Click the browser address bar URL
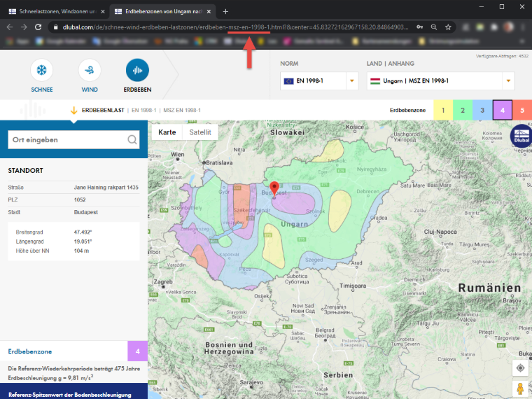The image size is (532, 399). pos(235,27)
